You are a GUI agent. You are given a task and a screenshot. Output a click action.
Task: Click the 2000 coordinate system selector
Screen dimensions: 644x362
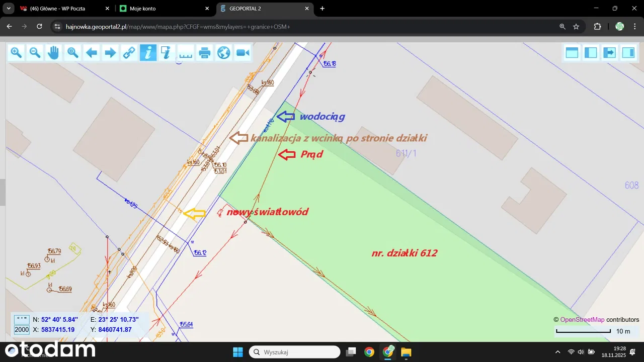(x=22, y=330)
